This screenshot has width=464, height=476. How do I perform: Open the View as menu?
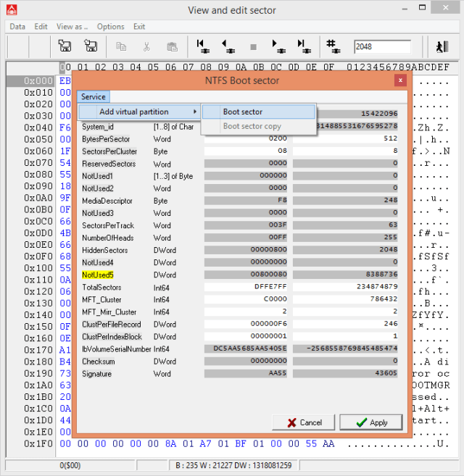[72, 27]
